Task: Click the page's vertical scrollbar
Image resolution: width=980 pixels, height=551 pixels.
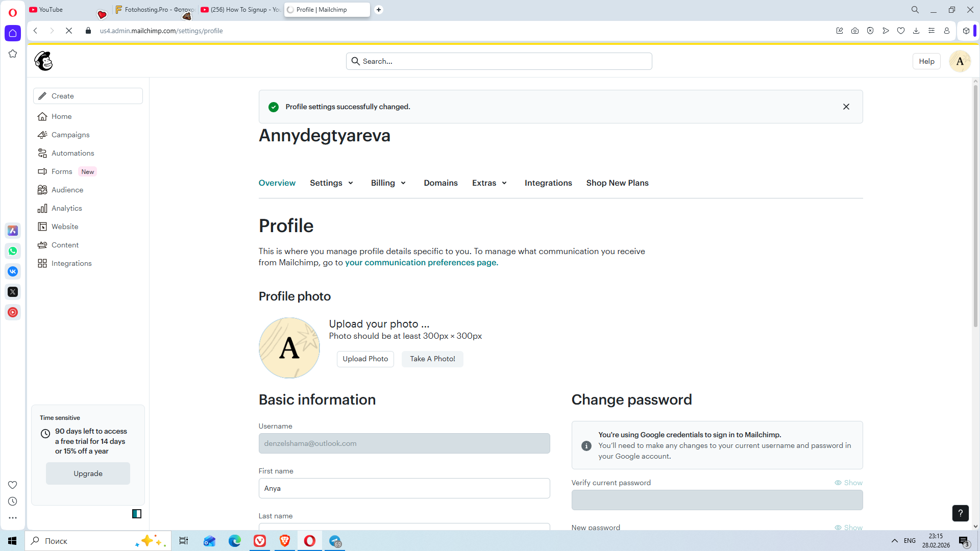Action: 975,204
